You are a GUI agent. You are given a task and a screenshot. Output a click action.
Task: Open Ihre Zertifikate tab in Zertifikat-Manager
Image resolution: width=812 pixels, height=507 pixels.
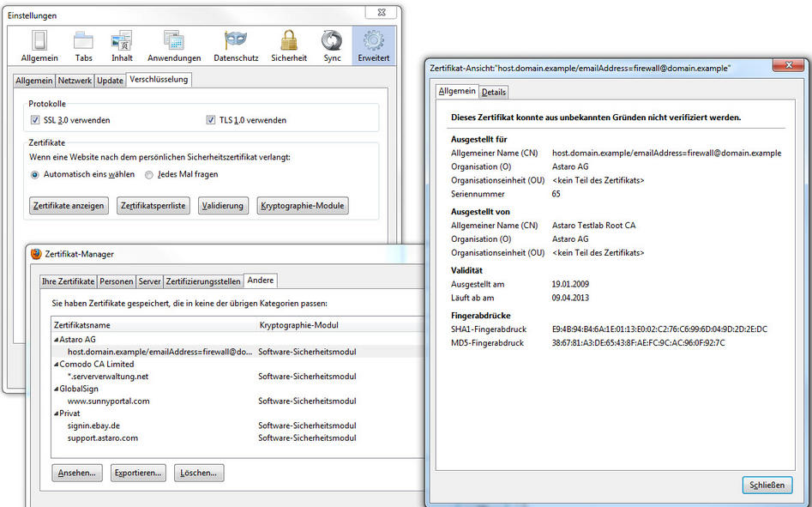click(69, 281)
